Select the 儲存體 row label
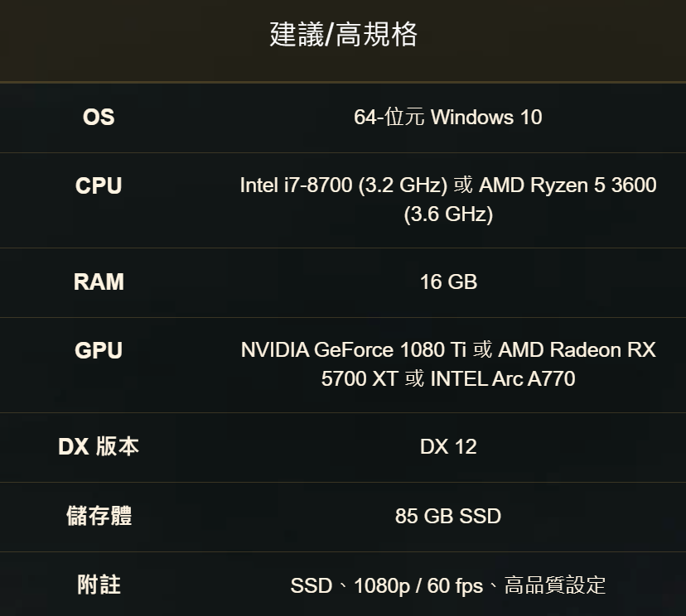The width and height of the screenshot is (686, 616). click(x=99, y=516)
